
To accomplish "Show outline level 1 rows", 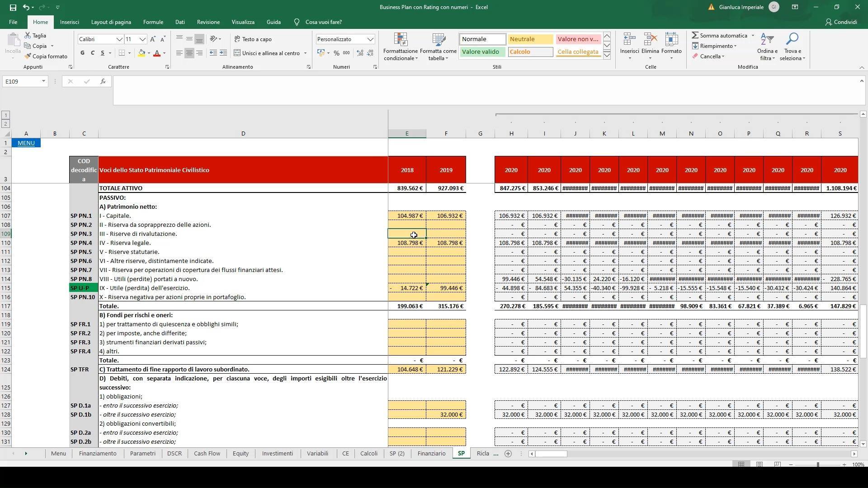I will (x=5, y=115).
